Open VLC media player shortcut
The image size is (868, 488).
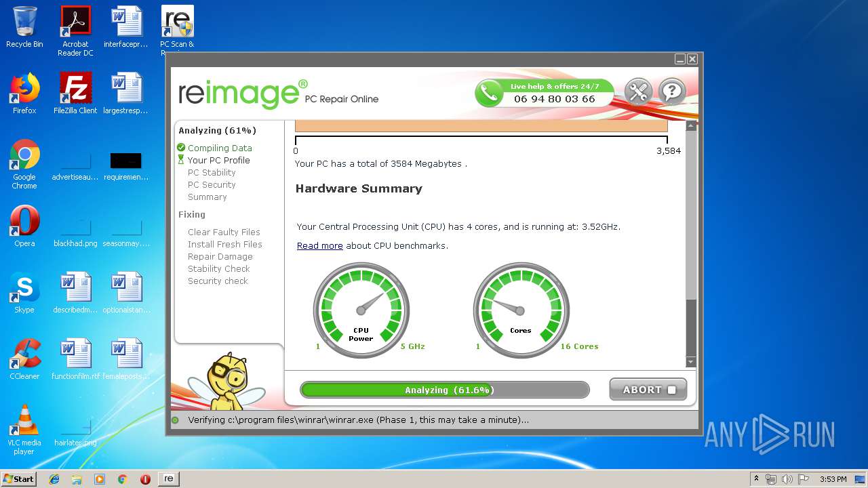click(x=24, y=430)
